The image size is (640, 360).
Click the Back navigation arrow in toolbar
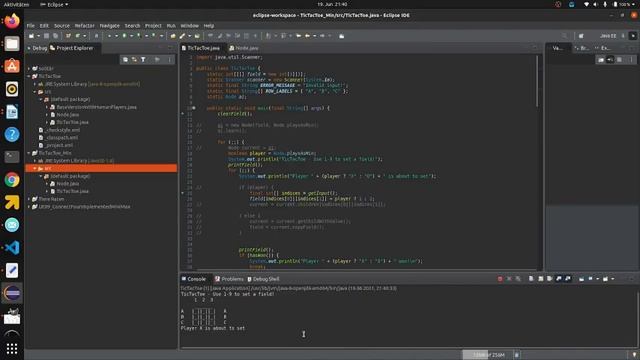coord(307,36)
